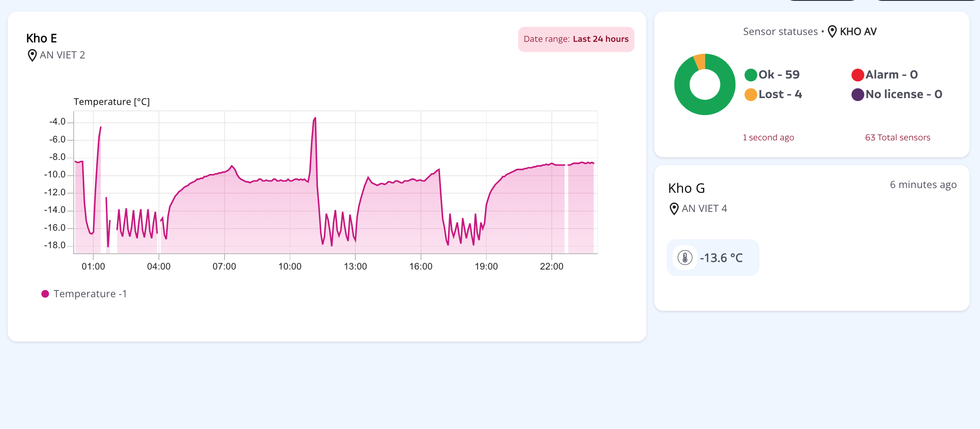Click the purple No license status dot
This screenshot has width=980, height=429.
tap(858, 95)
